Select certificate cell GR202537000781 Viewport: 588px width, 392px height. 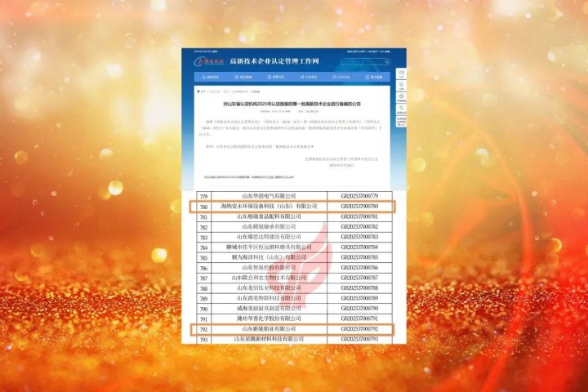[359, 216]
